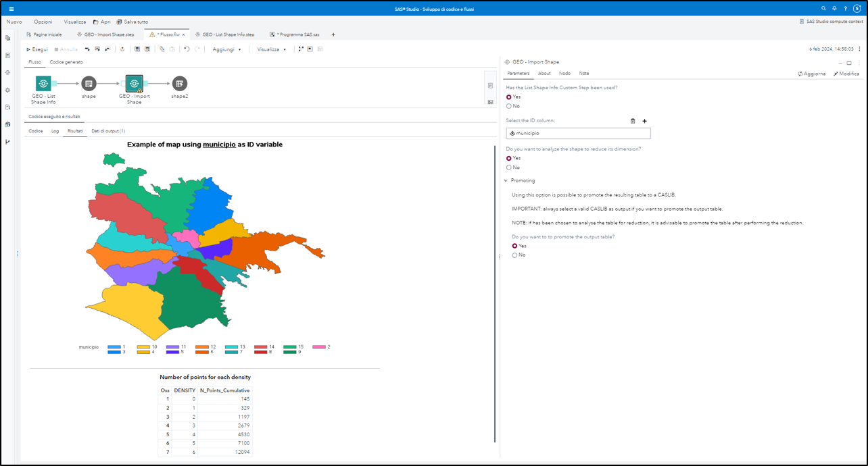The height and width of the screenshot is (466, 868).
Task: Click the Salva tutto button
Action: coord(132,22)
